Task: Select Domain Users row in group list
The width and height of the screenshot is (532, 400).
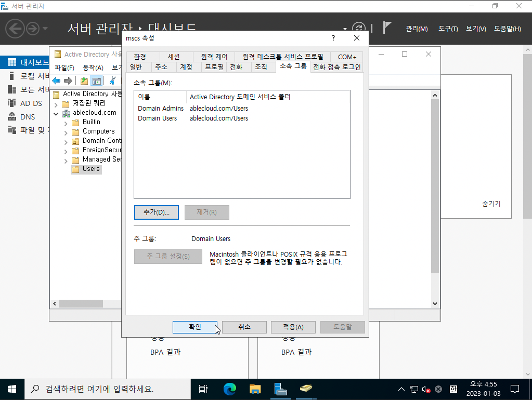Action: point(242,118)
